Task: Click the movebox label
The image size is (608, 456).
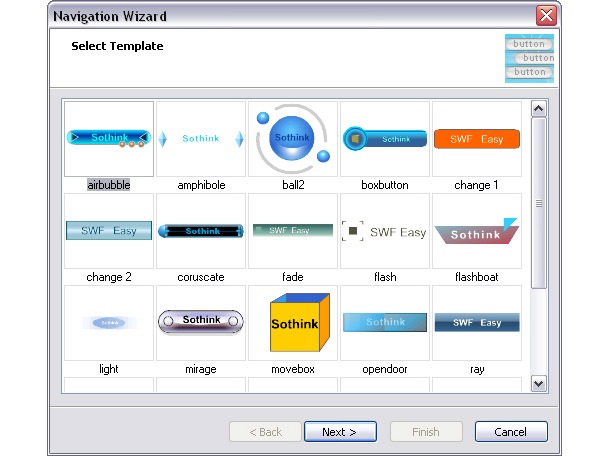Action: coord(293,369)
